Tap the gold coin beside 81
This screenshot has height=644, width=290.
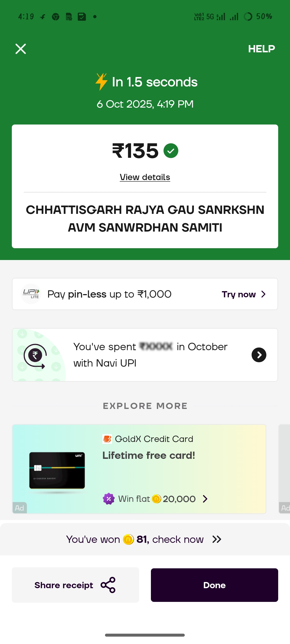click(128, 539)
